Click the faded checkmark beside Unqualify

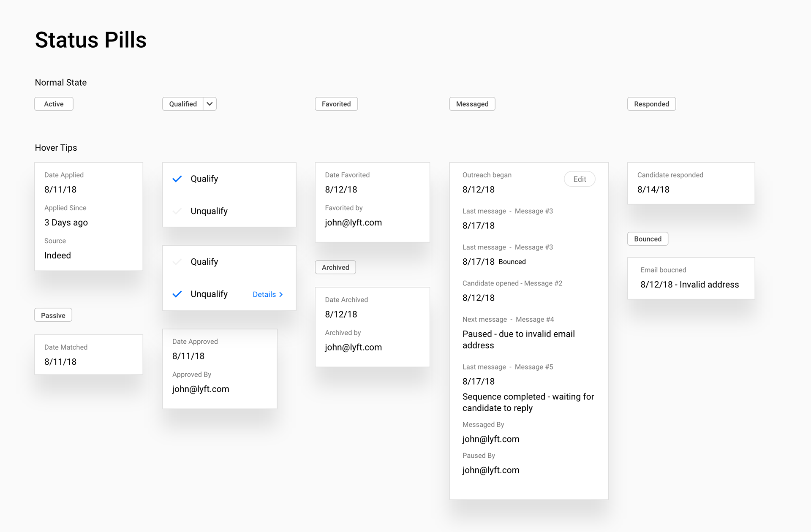[x=177, y=211]
